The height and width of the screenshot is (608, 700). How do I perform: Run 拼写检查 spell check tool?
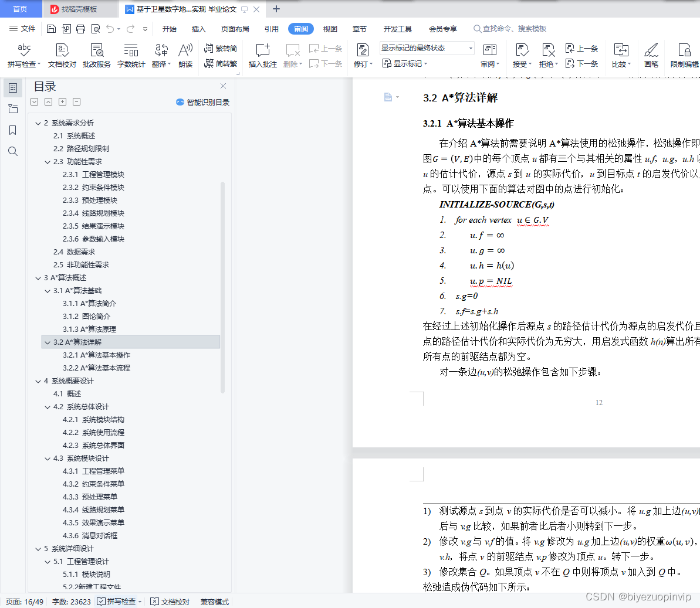(24, 56)
